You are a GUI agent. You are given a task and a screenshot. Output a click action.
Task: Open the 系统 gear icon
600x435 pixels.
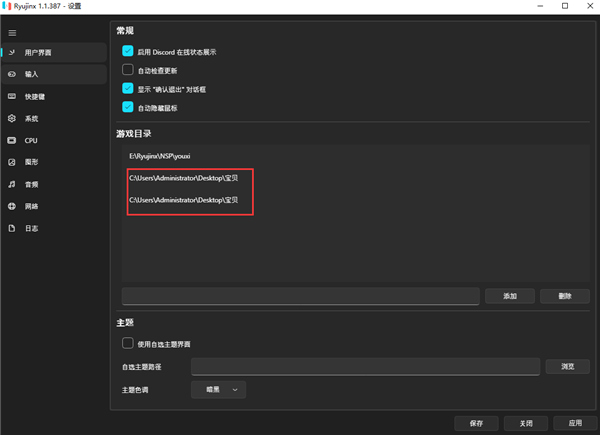point(12,118)
